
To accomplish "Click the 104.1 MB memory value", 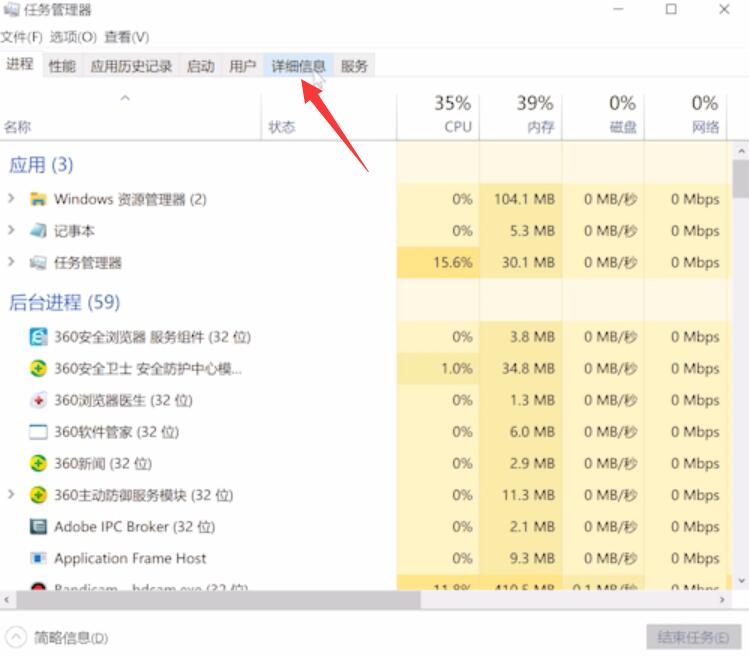I will (524, 199).
